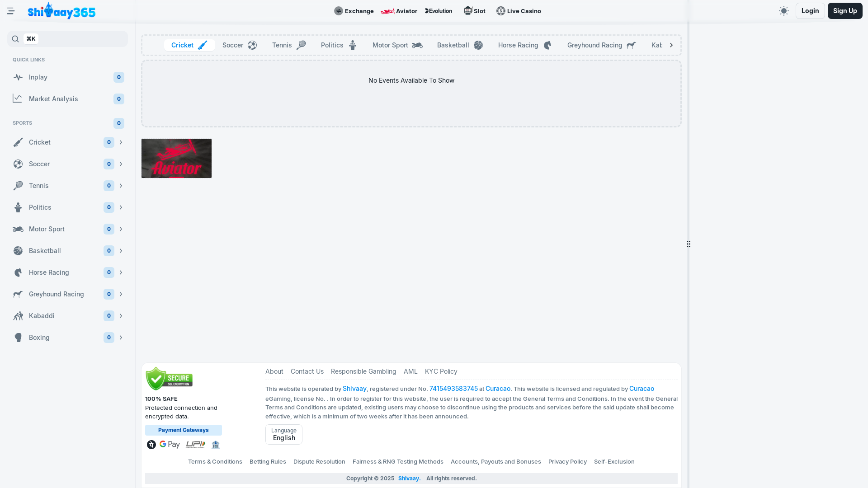Open the Privacy Policy link

[567, 461]
